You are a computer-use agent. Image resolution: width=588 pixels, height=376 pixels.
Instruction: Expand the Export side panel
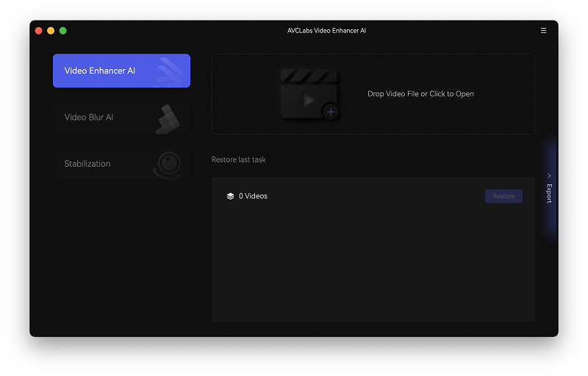pos(549,189)
